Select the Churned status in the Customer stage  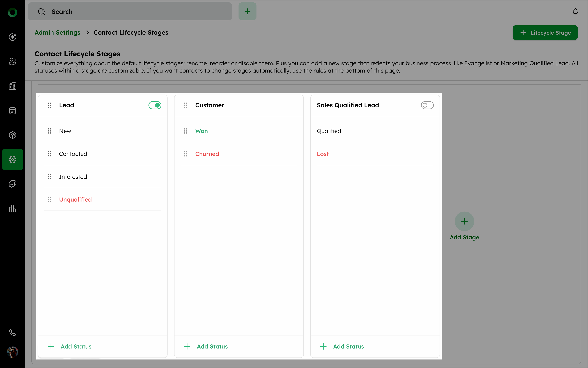[x=207, y=154]
